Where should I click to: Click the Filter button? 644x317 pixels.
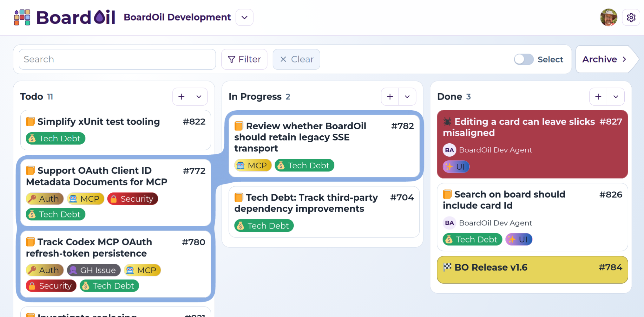point(244,59)
